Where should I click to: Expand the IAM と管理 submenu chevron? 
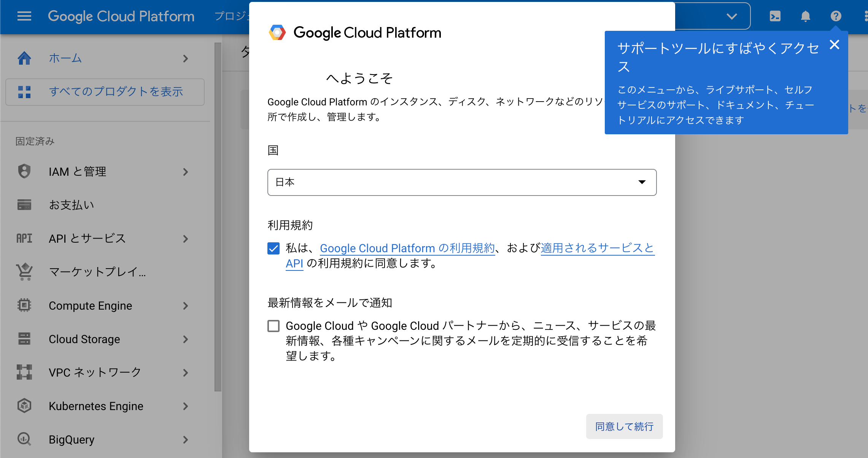coord(186,172)
